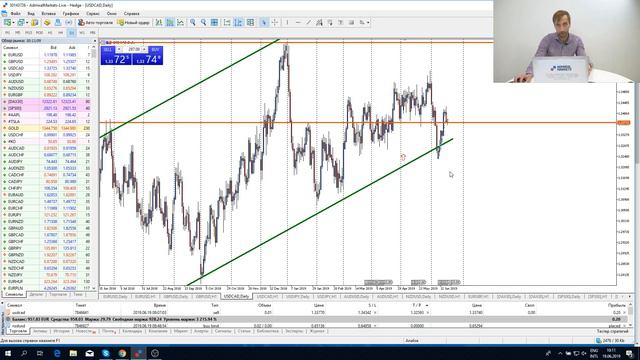This screenshot has width=640, height=360.
Task: Open the Справка menu
Action: [x=131, y=13]
